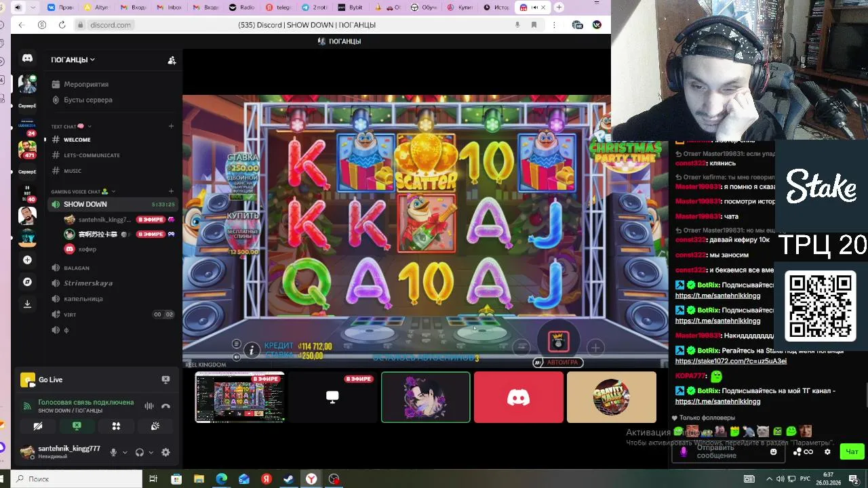Mute the microphone in the user panel
The height and width of the screenshot is (488, 868).
tap(113, 452)
